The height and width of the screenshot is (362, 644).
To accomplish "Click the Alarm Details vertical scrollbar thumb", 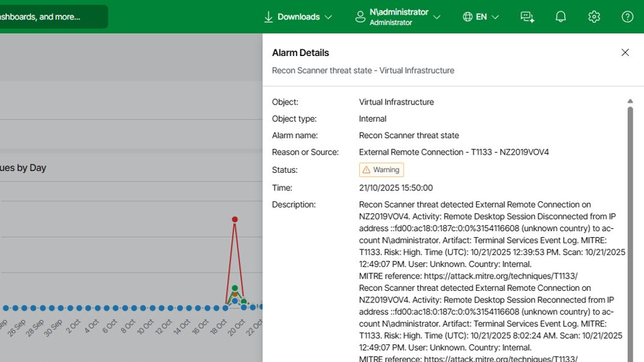I will [x=630, y=231].
